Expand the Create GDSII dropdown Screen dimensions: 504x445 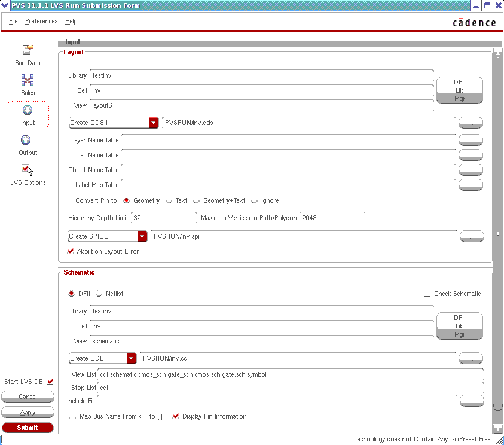click(x=154, y=123)
